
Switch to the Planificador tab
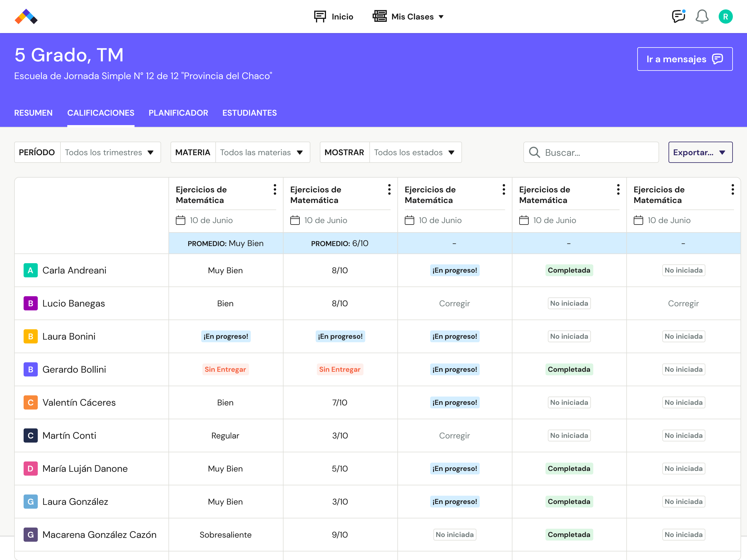coord(178,113)
